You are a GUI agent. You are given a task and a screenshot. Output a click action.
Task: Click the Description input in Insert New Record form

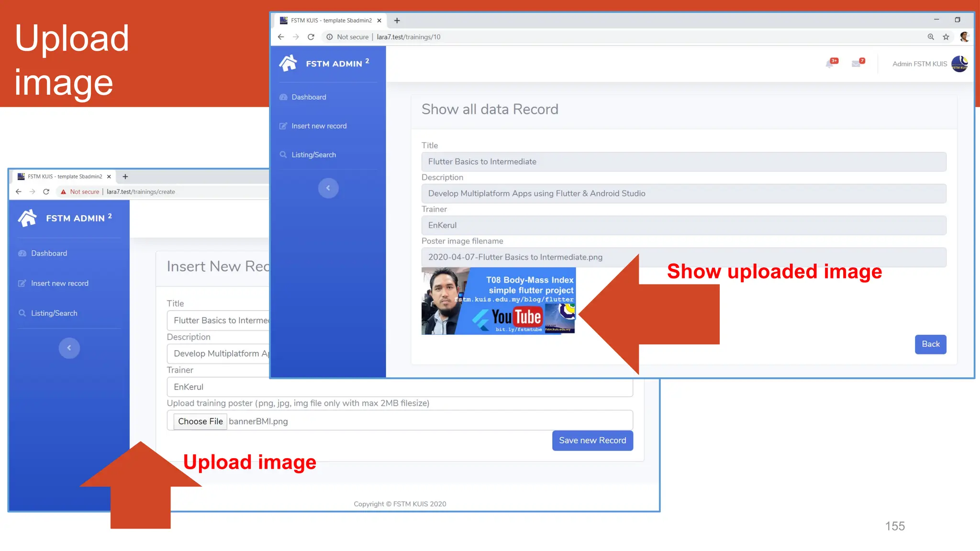[218, 353]
